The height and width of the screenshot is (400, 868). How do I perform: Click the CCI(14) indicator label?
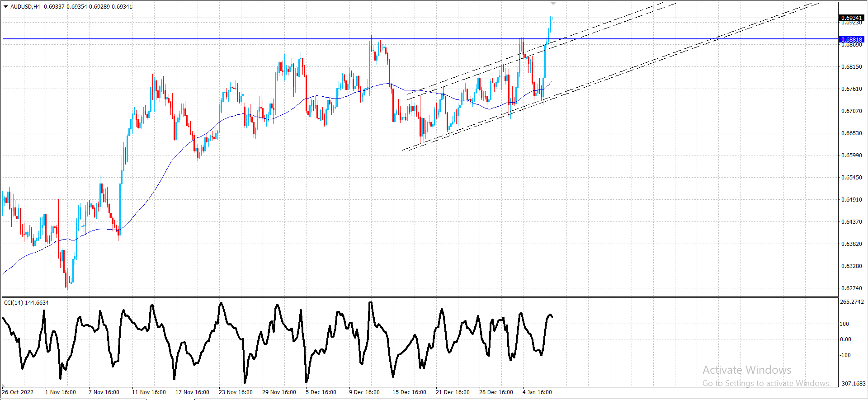pos(26,302)
